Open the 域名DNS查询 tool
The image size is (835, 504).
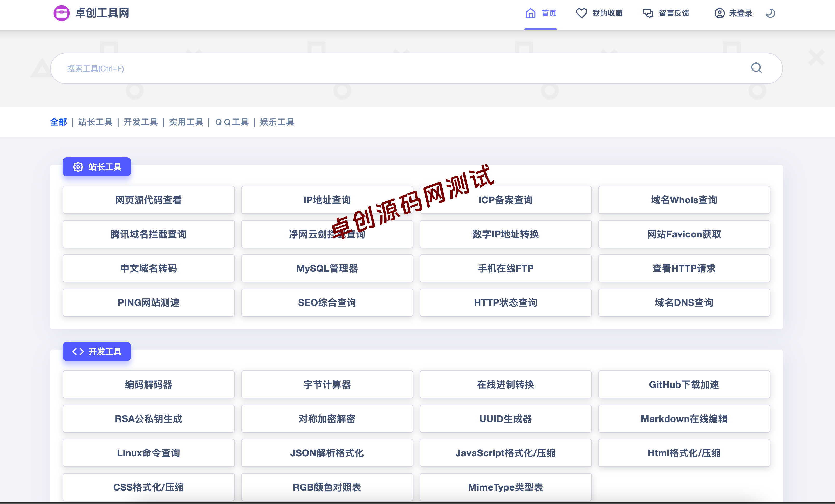coord(684,302)
